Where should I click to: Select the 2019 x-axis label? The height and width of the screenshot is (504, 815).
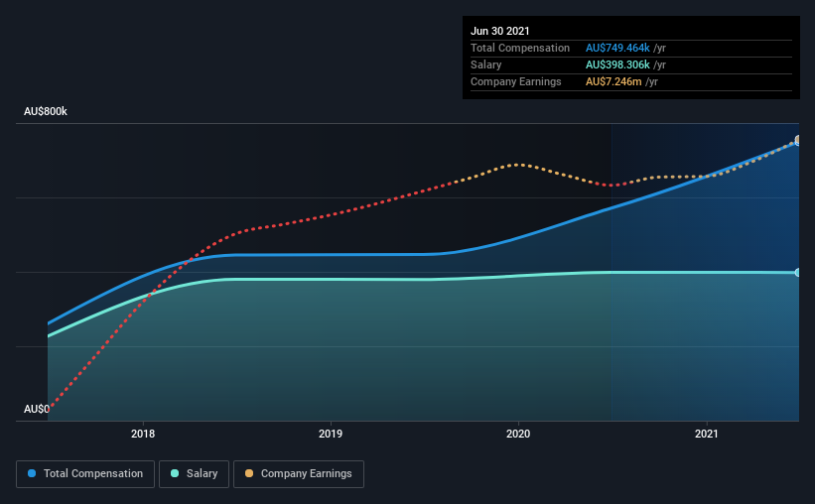pos(331,434)
